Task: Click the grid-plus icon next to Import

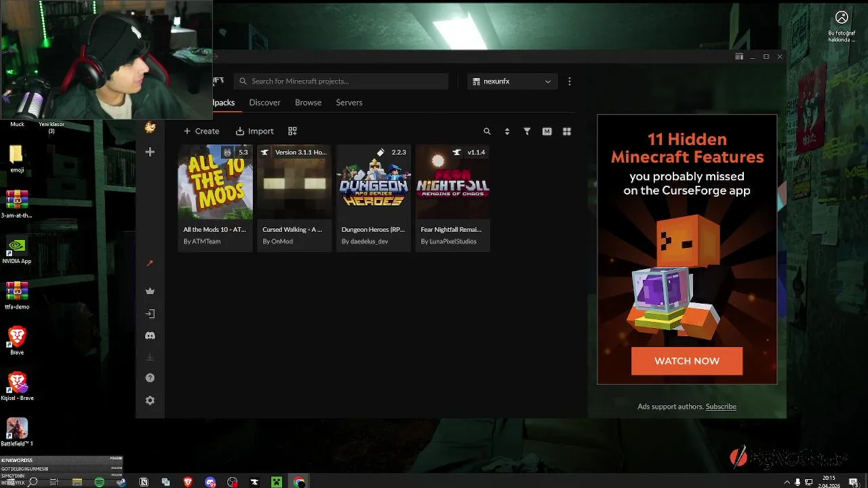Action: coord(292,131)
